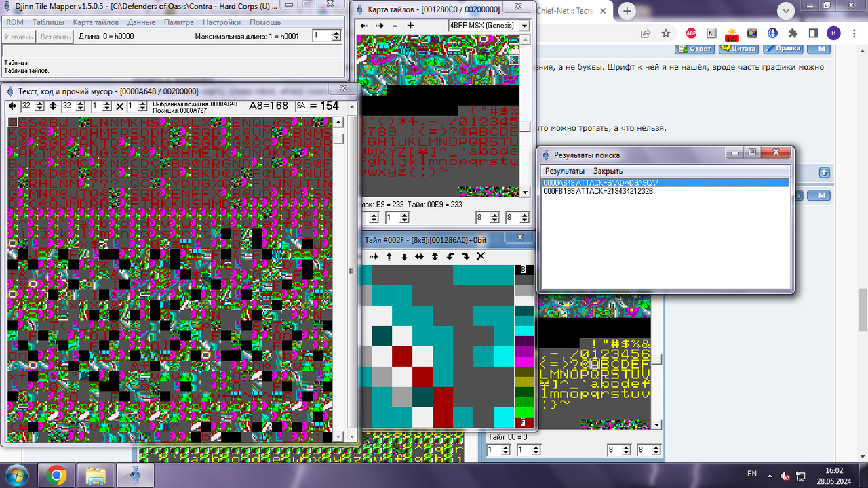This screenshot has width=868, height=488.
Task: Click the Id button beside Правка
Action: [820, 49]
